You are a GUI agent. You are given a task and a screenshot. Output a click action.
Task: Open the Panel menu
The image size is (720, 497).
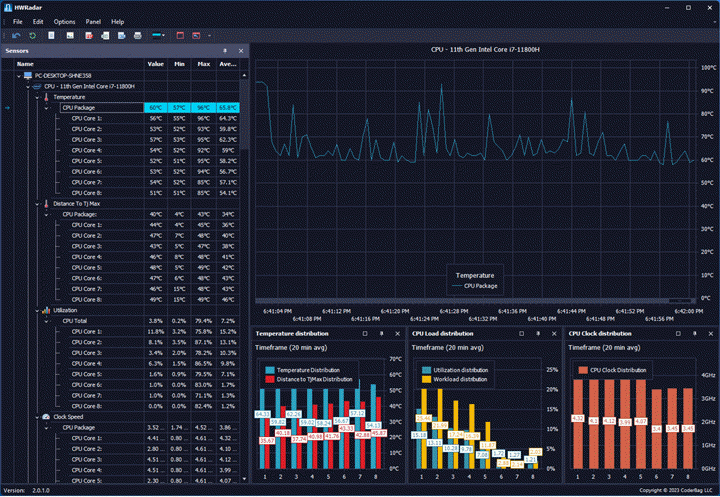point(93,22)
